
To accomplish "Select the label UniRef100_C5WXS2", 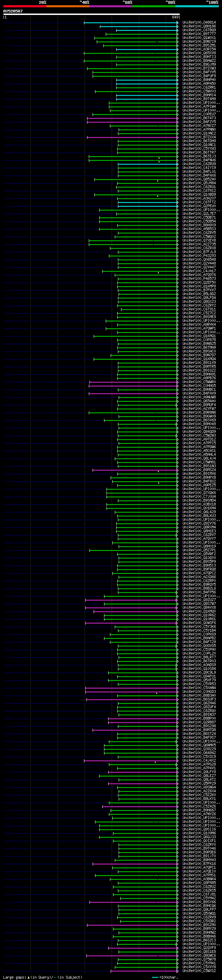I will point(199,971).
